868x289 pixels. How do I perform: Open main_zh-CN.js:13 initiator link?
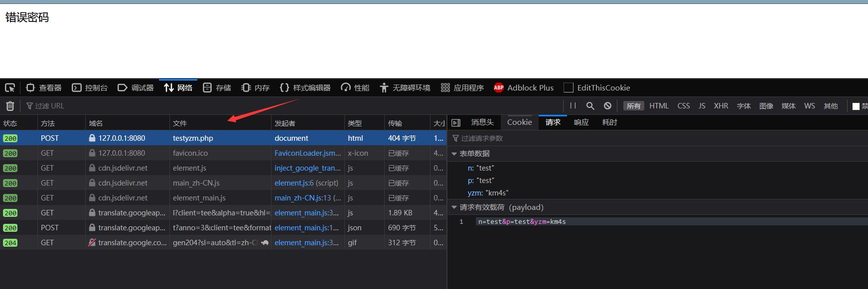(x=302, y=198)
